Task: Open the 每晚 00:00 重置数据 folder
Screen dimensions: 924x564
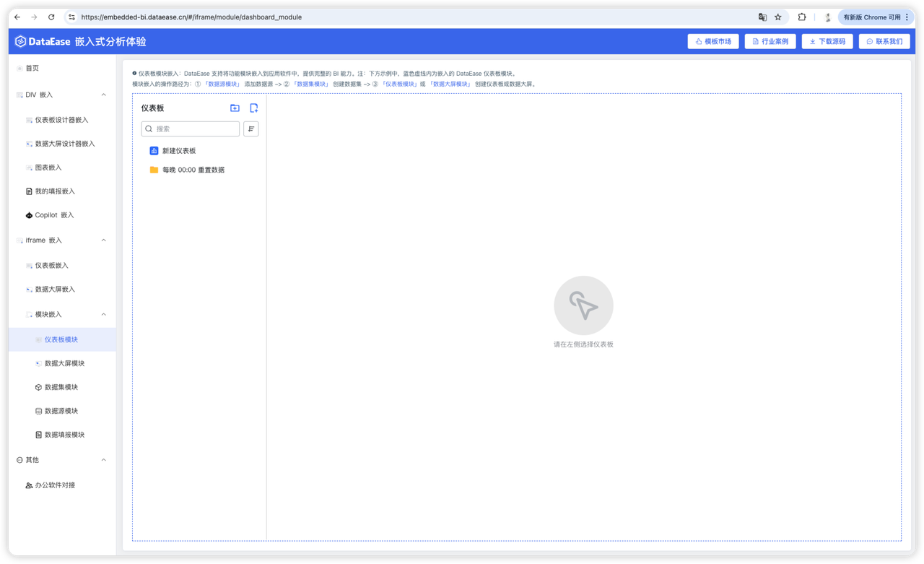Action: (x=193, y=170)
